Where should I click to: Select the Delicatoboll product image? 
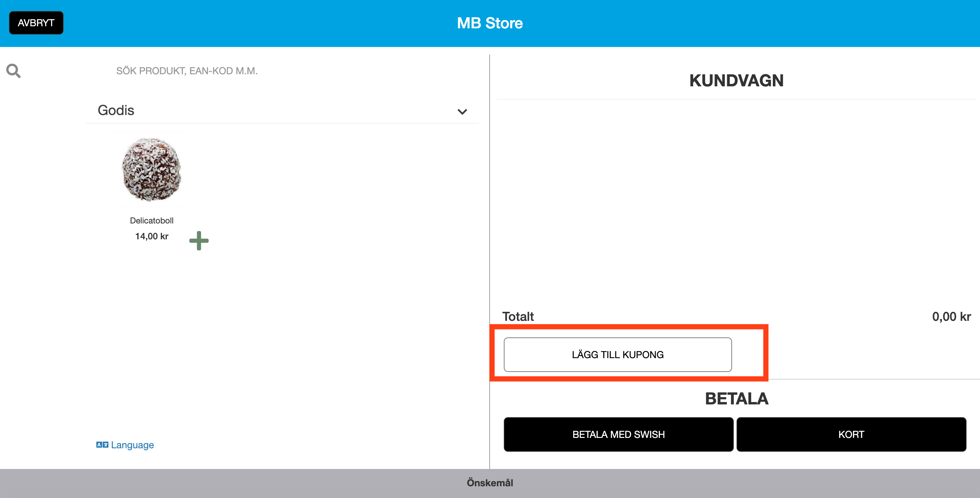click(151, 170)
